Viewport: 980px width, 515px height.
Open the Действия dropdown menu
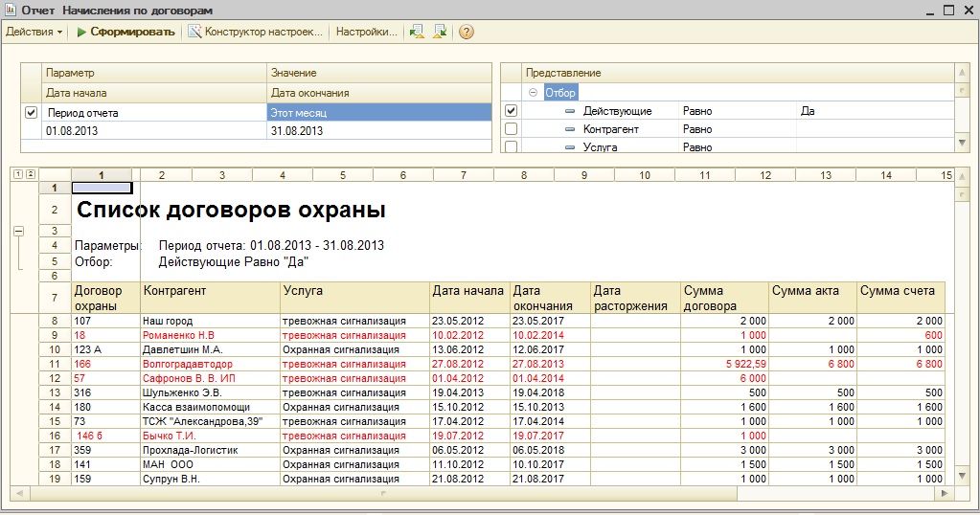tap(34, 32)
